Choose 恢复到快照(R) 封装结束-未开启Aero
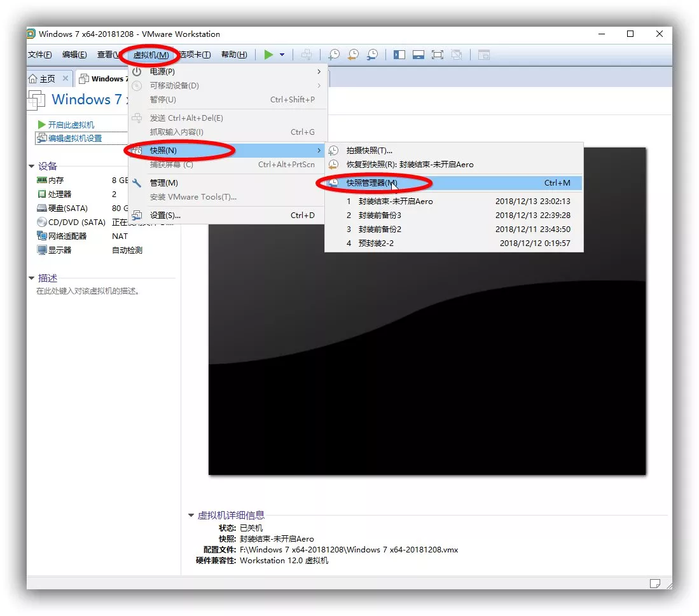The image size is (699, 616). click(x=454, y=165)
